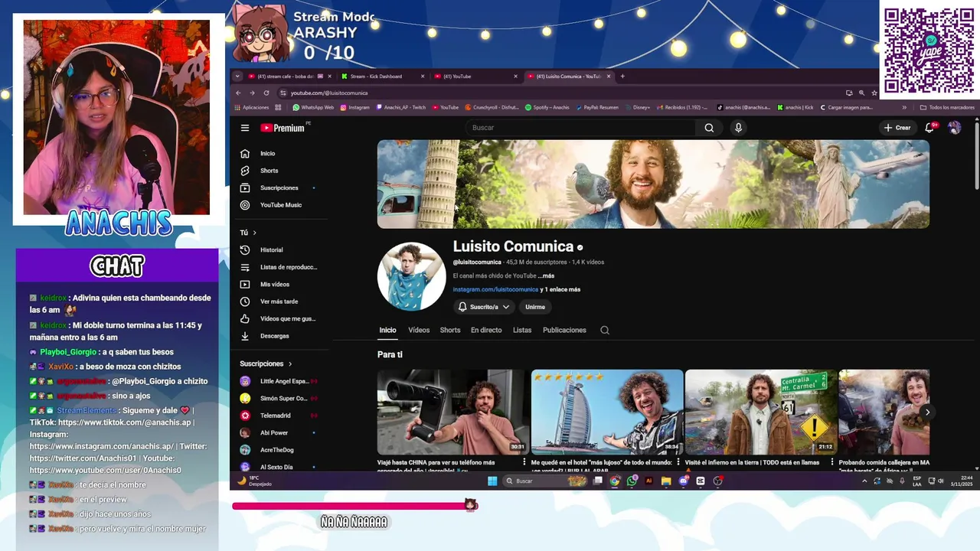Open File Explorer from the taskbar
This screenshot has height=551, width=980.
[x=666, y=481]
